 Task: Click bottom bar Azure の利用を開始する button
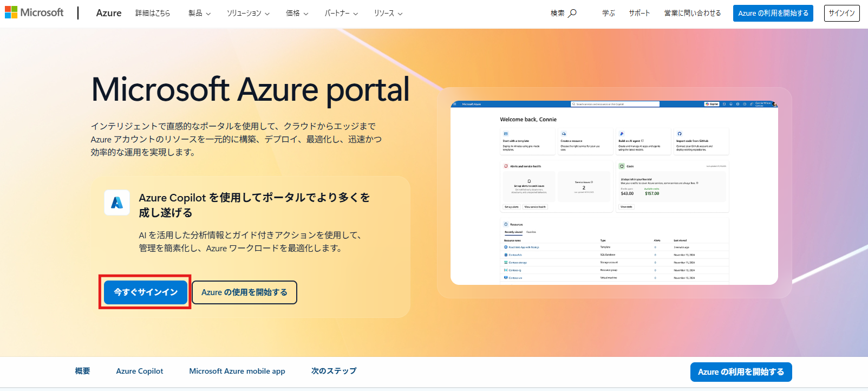click(741, 372)
